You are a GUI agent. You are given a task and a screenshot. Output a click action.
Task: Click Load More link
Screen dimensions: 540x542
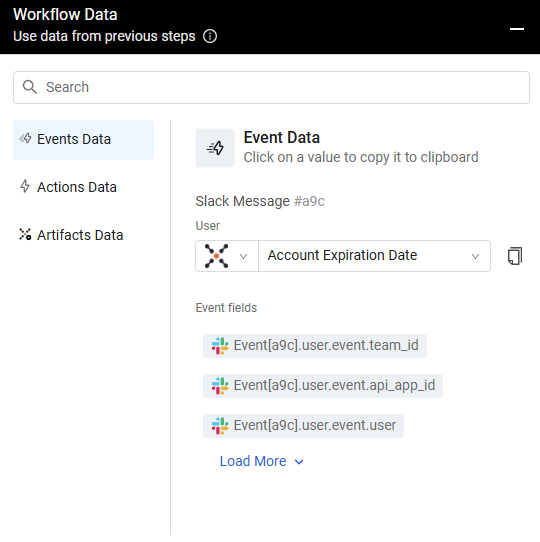click(x=262, y=461)
